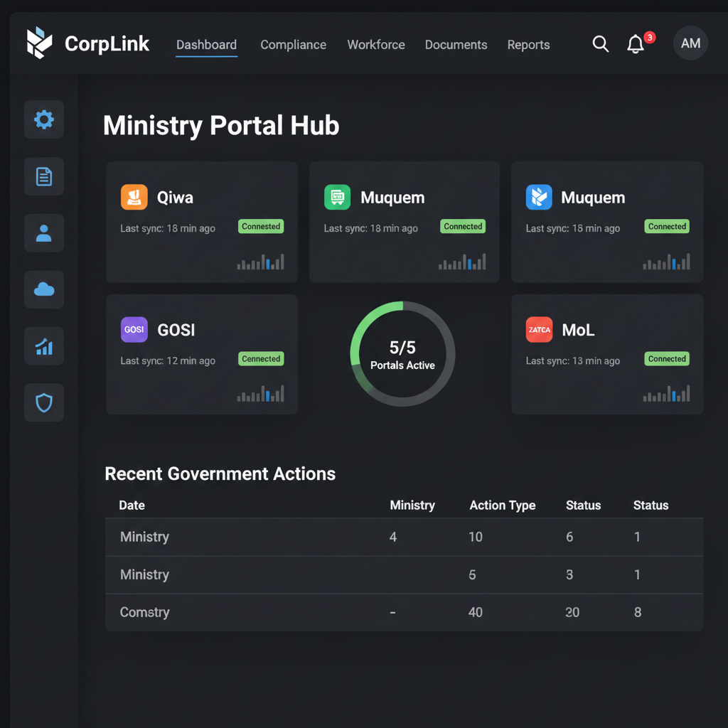Click the Connected badge on green Muquem card
This screenshot has height=728, width=728.
(x=463, y=226)
